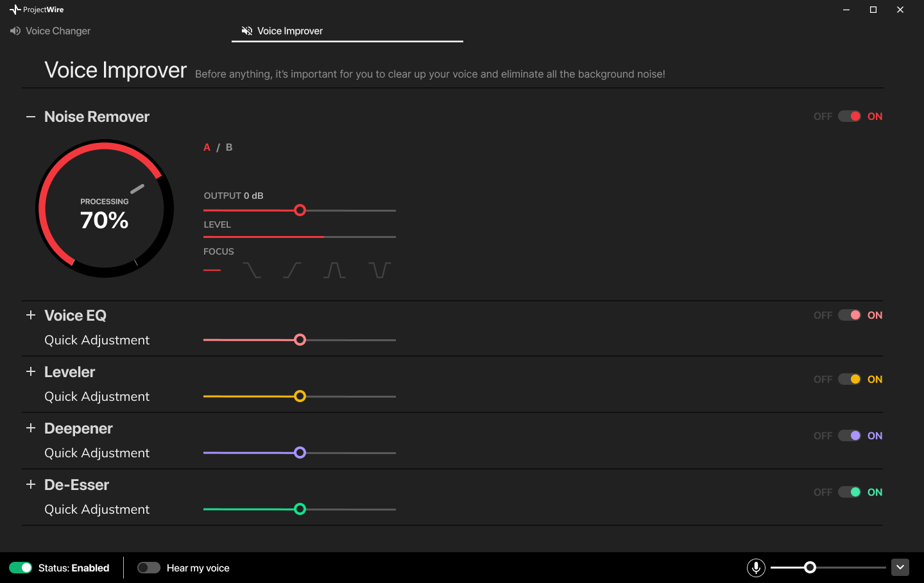The image size is (924, 583).
Task: Toggle the Voice EQ switch
Action: coord(850,315)
